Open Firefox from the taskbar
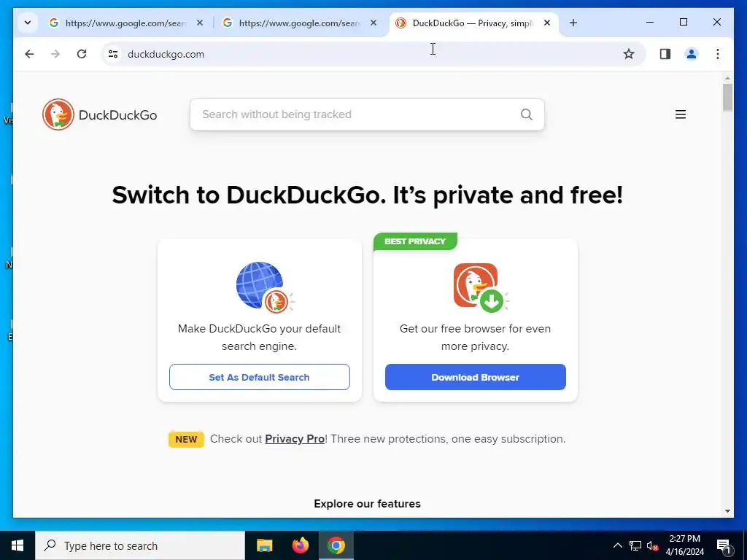 coord(300,545)
